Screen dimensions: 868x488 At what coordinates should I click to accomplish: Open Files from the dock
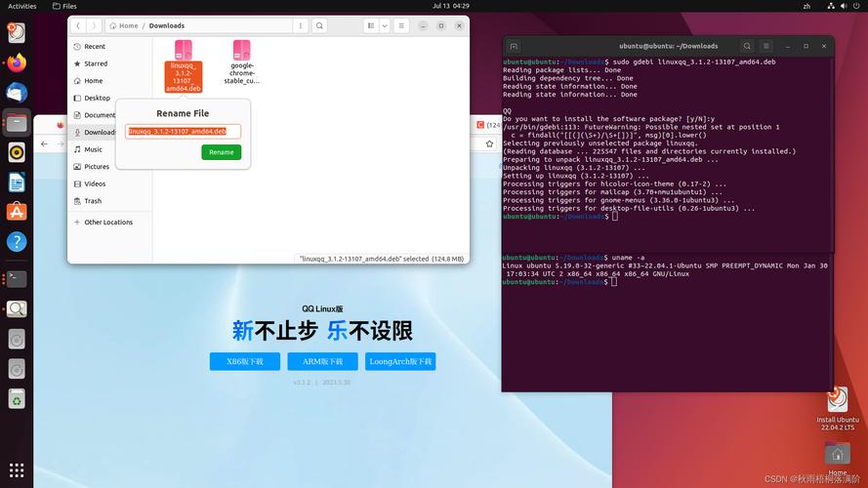[17, 122]
